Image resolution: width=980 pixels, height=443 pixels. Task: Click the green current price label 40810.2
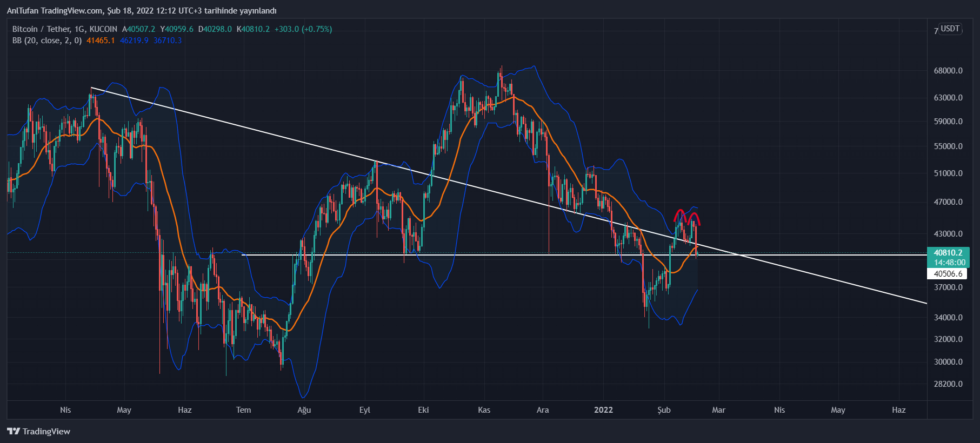[948, 253]
